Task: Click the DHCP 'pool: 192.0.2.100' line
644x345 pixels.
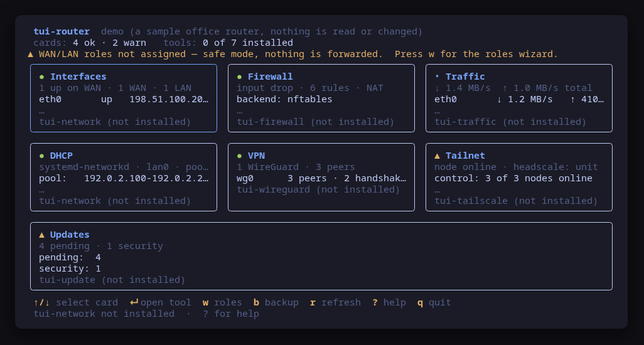Action: tap(124, 178)
